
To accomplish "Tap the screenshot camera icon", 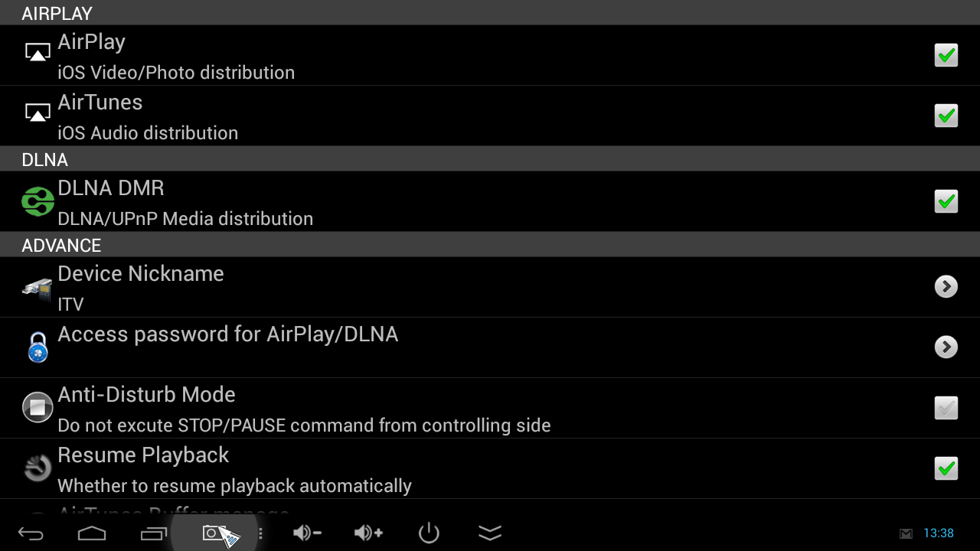I will (214, 533).
